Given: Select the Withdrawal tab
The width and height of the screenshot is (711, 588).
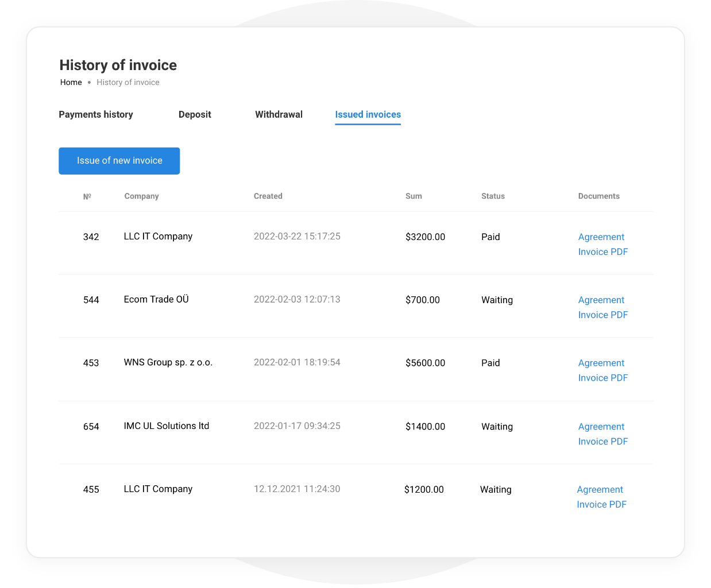Looking at the screenshot, I should point(279,114).
